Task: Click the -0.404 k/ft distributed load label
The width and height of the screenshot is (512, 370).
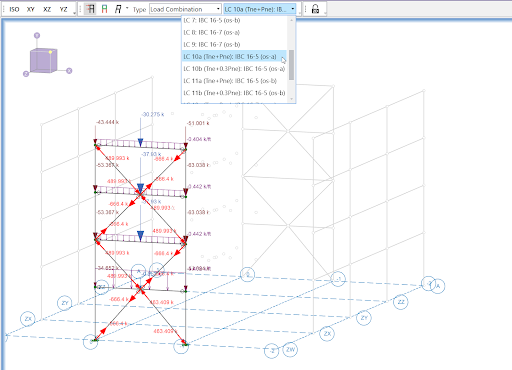Action: point(199,139)
